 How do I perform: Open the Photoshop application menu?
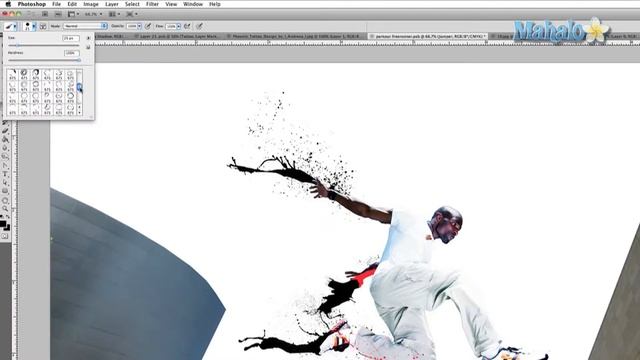pyautogui.click(x=31, y=4)
